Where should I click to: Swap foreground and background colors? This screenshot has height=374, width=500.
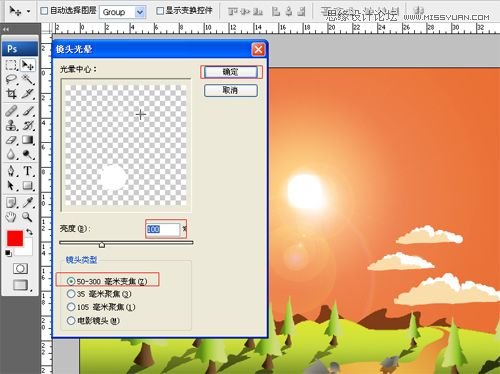pyautogui.click(x=29, y=232)
